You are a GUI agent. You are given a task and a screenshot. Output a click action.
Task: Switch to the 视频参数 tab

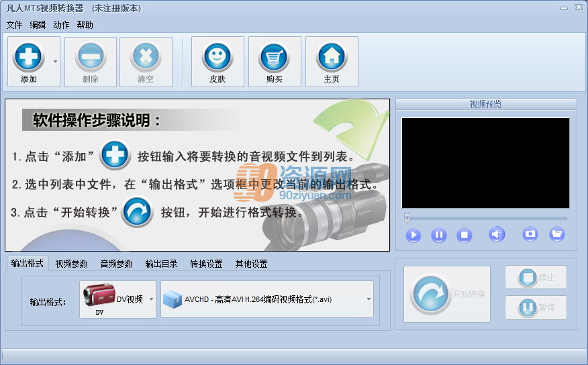point(71,264)
